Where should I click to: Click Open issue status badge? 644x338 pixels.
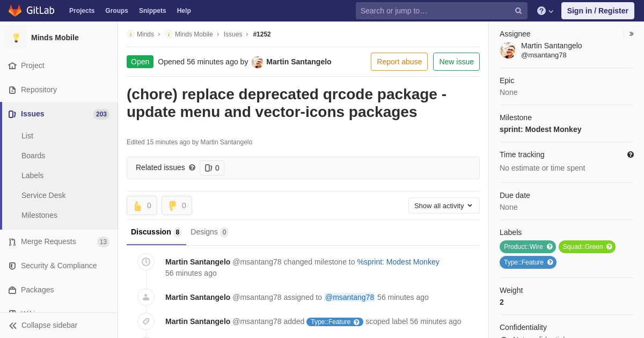[140, 62]
